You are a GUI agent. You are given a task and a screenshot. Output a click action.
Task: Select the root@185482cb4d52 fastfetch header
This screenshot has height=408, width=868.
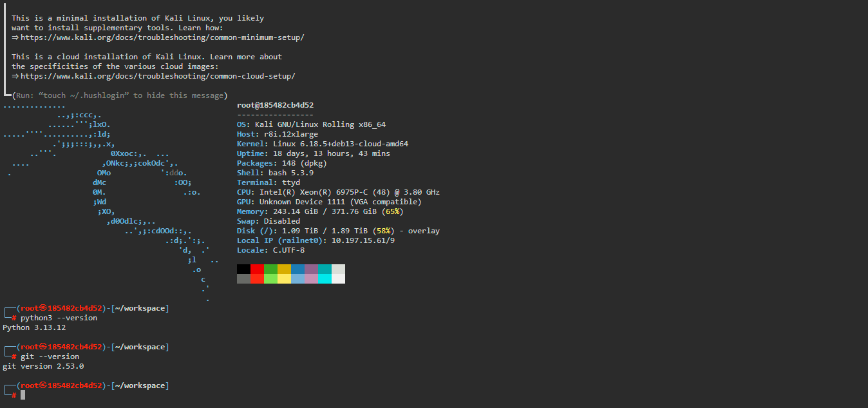tap(275, 104)
